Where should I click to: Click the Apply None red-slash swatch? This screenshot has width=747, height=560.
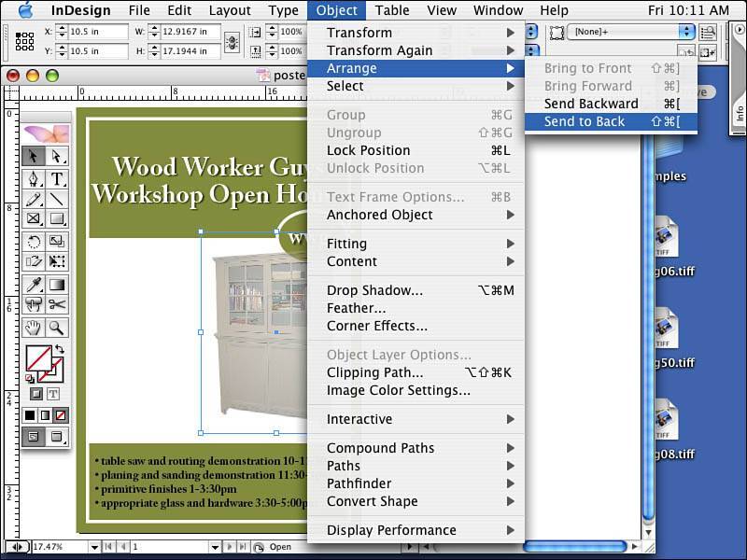click(x=61, y=415)
